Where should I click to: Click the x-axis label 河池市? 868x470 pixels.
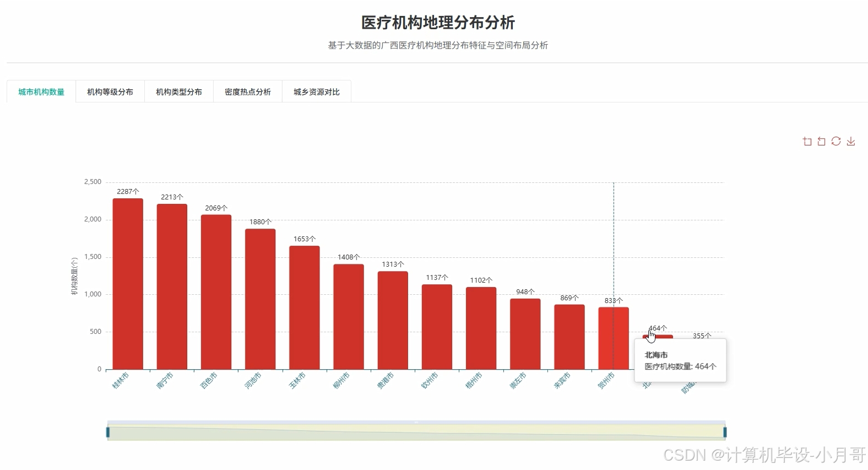coord(253,380)
